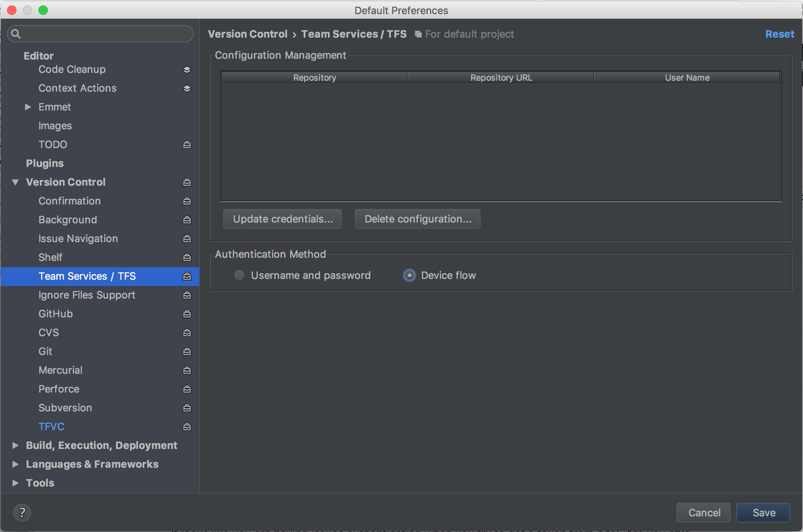Click the padlock icon next to GitHub
The height and width of the screenshot is (532, 803).
click(x=187, y=314)
